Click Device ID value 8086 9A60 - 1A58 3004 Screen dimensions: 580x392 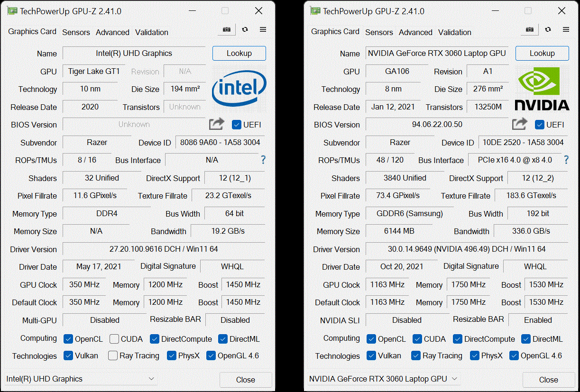click(x=221, y=142)
